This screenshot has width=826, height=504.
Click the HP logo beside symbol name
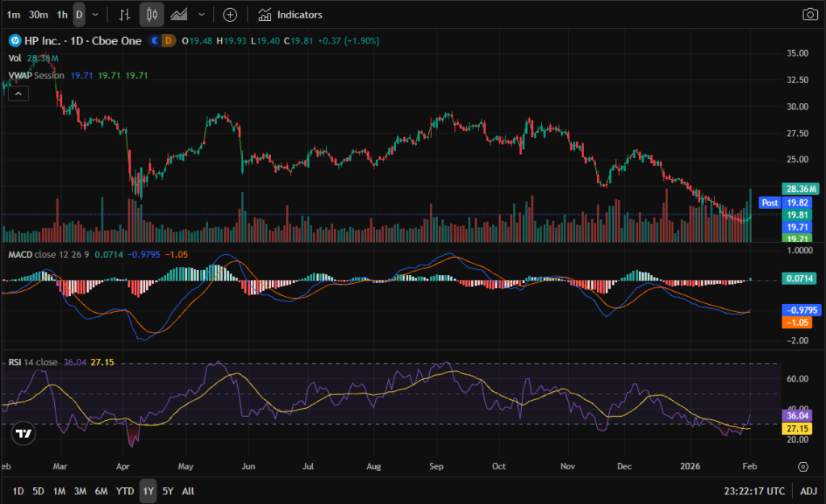tap(15, 40)
